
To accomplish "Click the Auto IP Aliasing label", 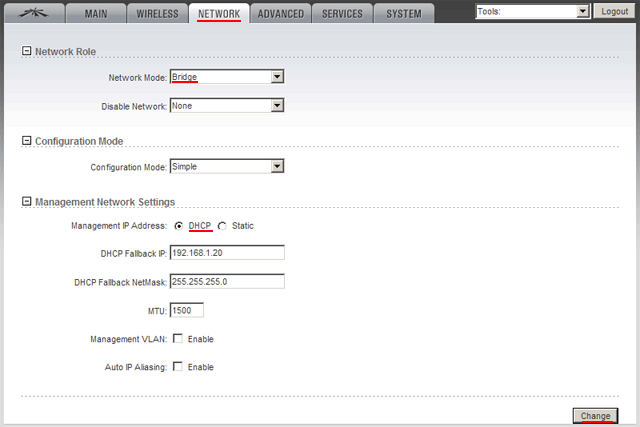I will 136,367.
